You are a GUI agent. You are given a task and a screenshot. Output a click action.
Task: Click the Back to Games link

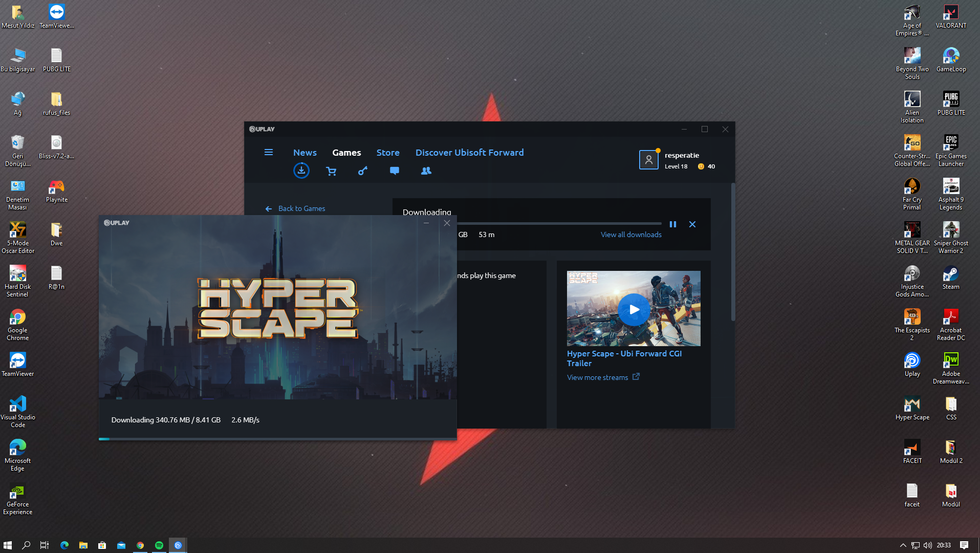point(295,208)
